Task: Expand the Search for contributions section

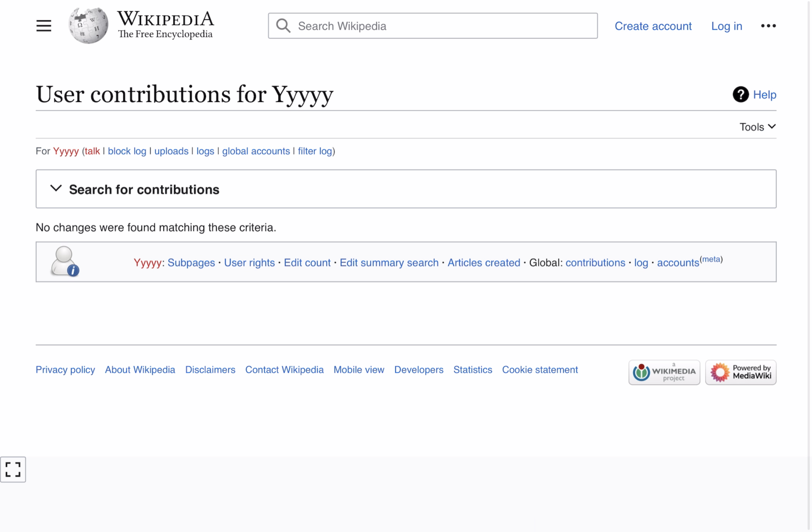Action: [x=406, y=189]
